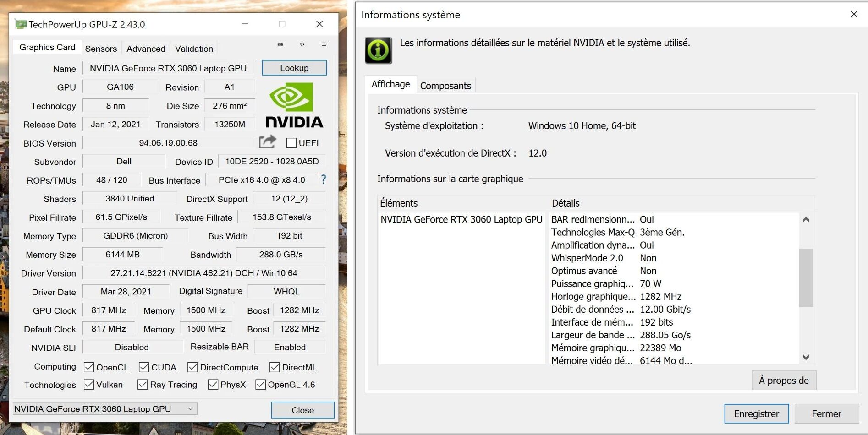Toggle the UEFI checkbox

click(291, 143)
